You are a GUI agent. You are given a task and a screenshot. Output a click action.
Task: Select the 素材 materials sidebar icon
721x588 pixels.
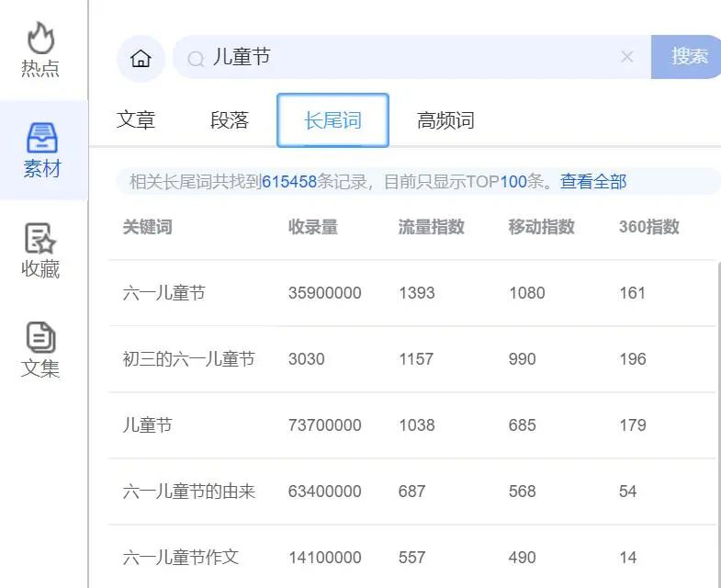(42, 150)
